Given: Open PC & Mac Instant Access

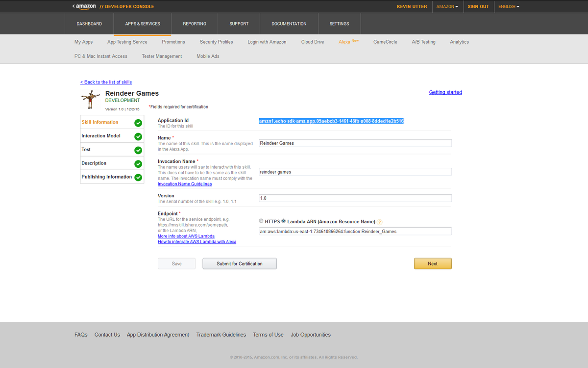Looking at the screenshot, I should point(101,56).
